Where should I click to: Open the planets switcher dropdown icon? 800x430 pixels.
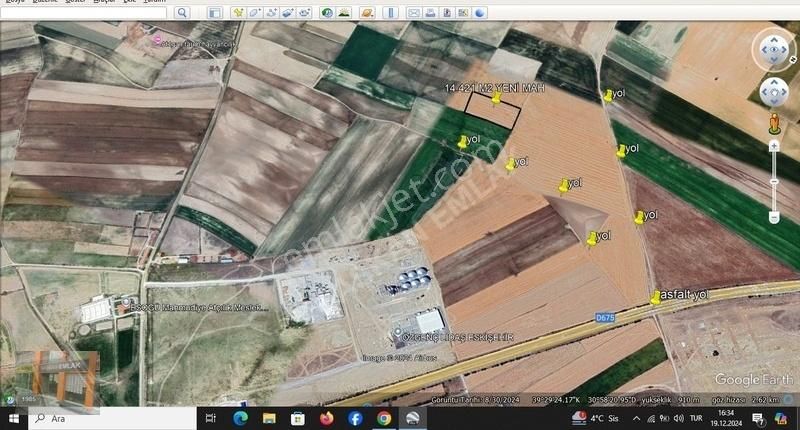(x=366, y=13)
